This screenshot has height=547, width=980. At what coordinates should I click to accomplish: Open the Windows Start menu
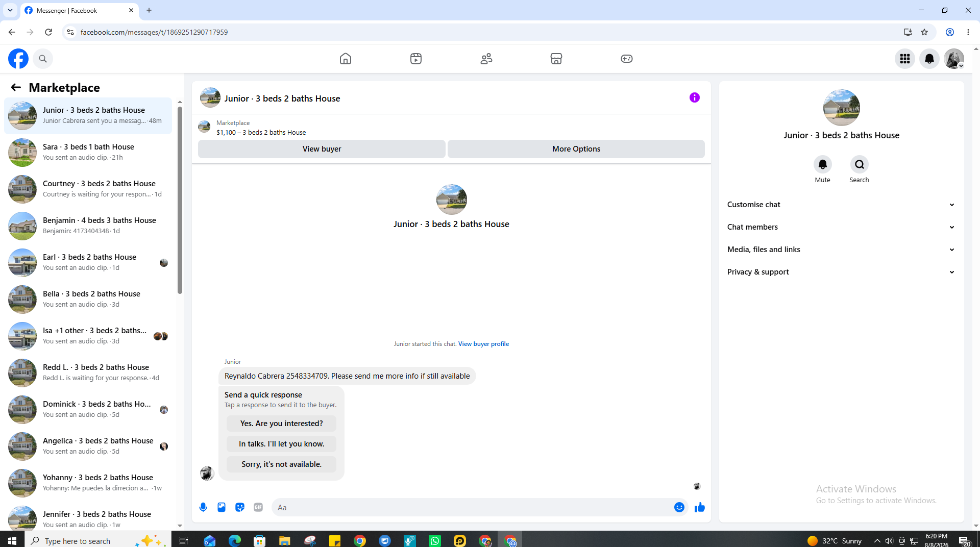click(12, 541)
